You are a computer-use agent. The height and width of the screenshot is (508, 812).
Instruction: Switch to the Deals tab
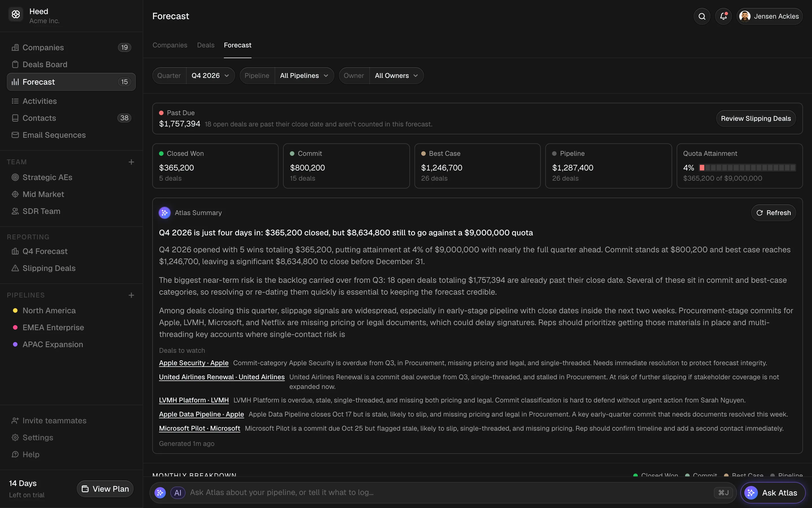[206, 45]
